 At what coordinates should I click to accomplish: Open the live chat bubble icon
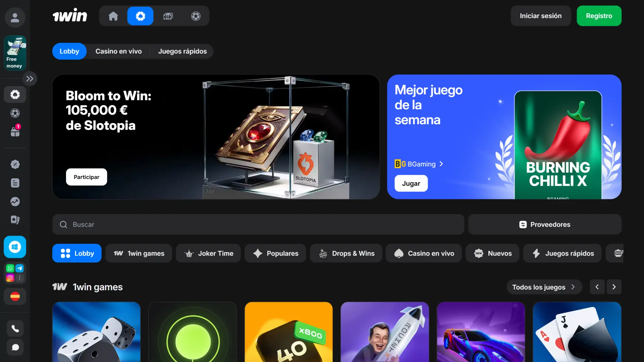pos(15,347)
